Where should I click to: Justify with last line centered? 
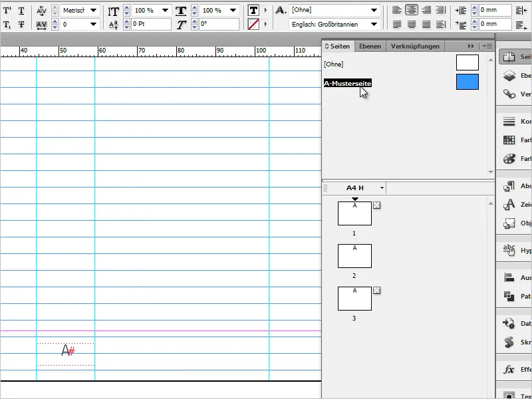coord(411,25)
